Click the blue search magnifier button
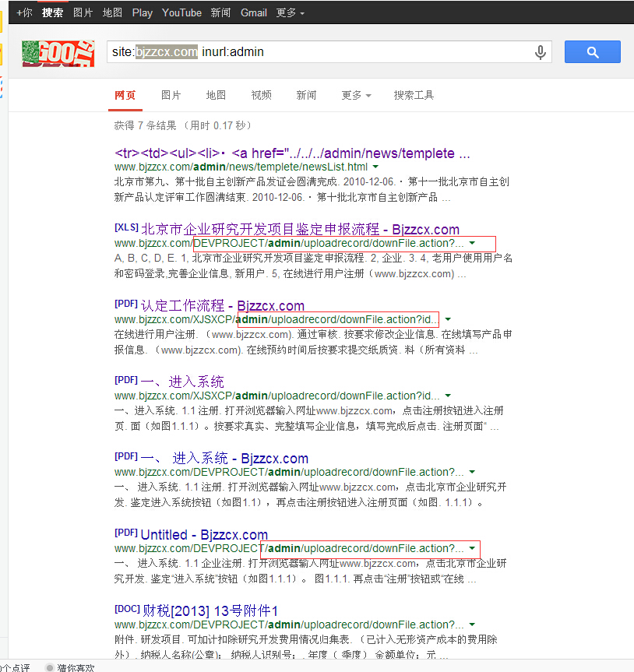634x672 pixels. tap(593, 52)
